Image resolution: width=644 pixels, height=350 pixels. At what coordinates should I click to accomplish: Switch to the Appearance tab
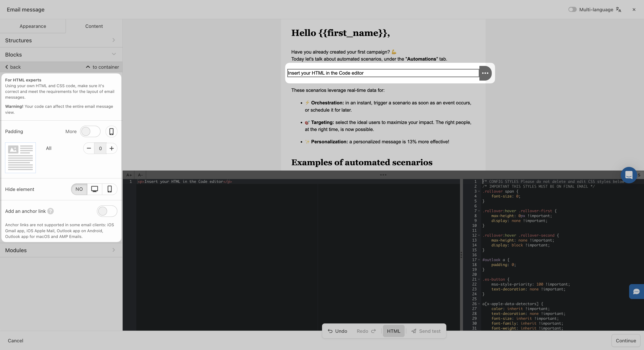33,26
